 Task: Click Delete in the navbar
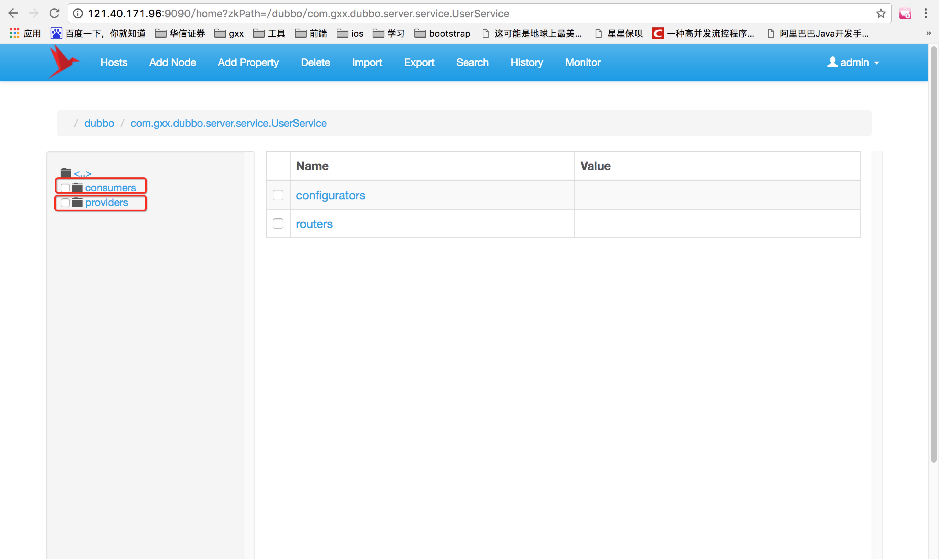[x=315, y=62]
